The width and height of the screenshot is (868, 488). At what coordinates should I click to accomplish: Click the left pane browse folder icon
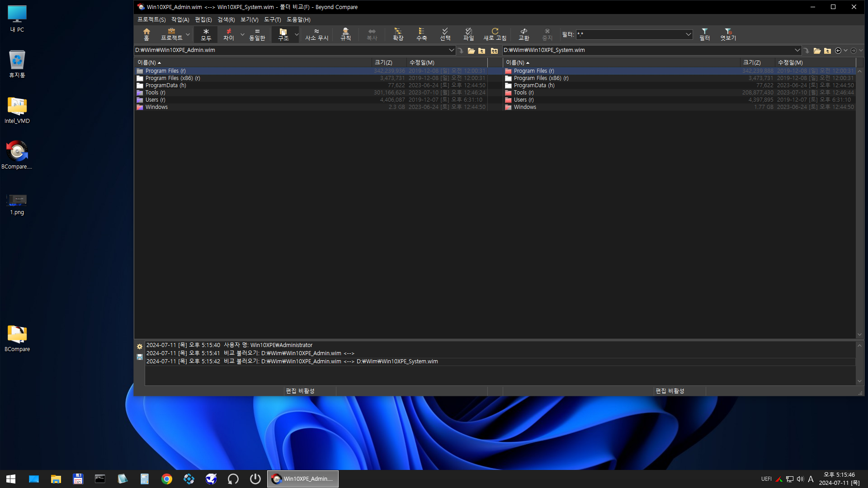pyautogui.click(x=471, y=51)
